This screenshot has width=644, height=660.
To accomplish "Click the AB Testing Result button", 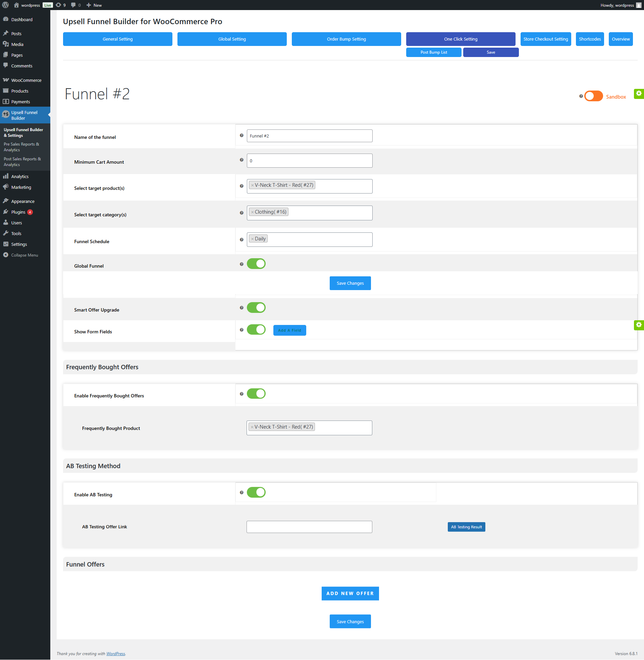I will pos(467,527).
